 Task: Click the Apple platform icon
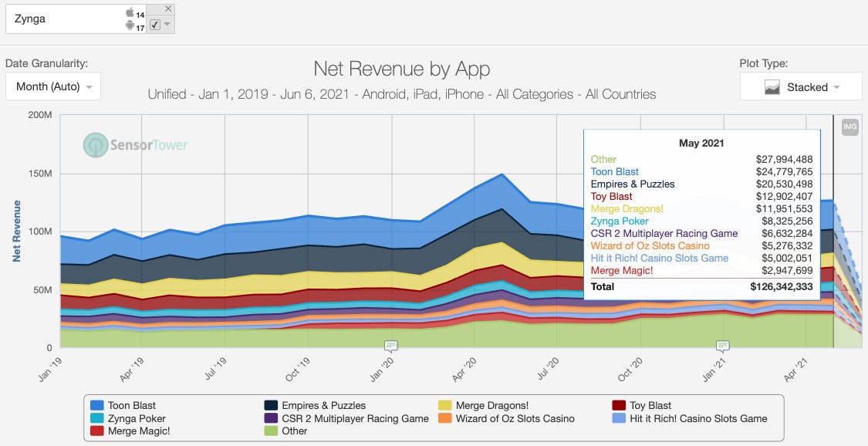[130, 12]
